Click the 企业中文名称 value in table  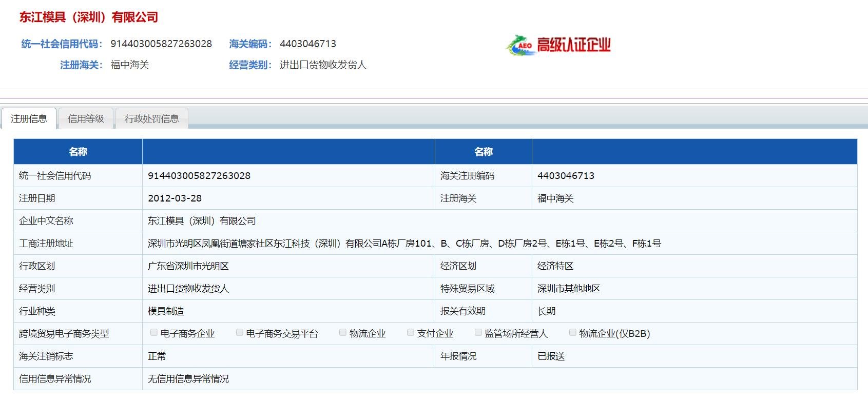[x=202, y=220]
